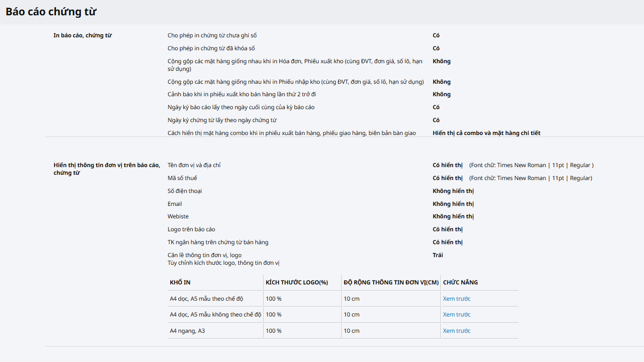Click Xem trước link for A4 ngang, A3
Image resolution: width=644 pixels, height=362 pixels.
(x=456, y=331)
